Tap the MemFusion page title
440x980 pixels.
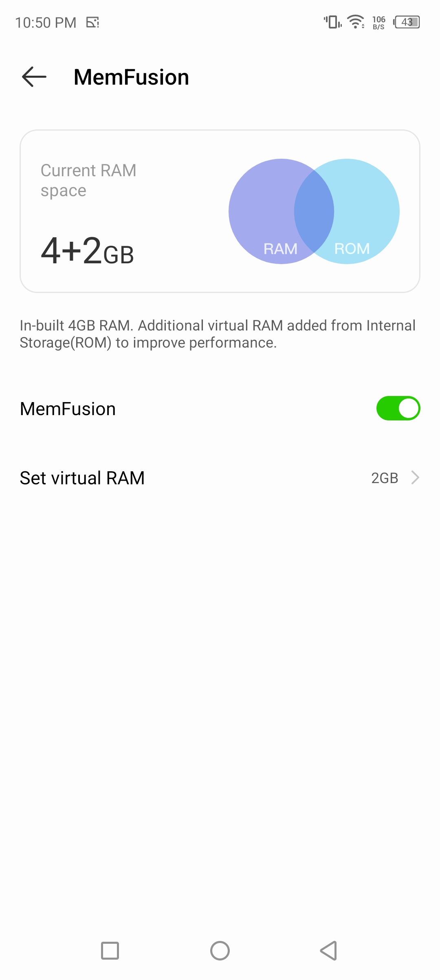click(131, 77)
